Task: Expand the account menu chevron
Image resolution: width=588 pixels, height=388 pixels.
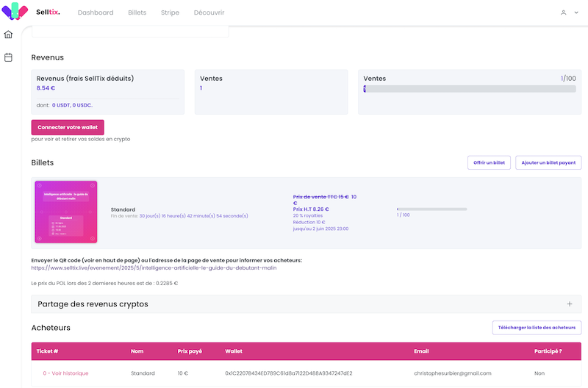Action: tap(574, 12)
